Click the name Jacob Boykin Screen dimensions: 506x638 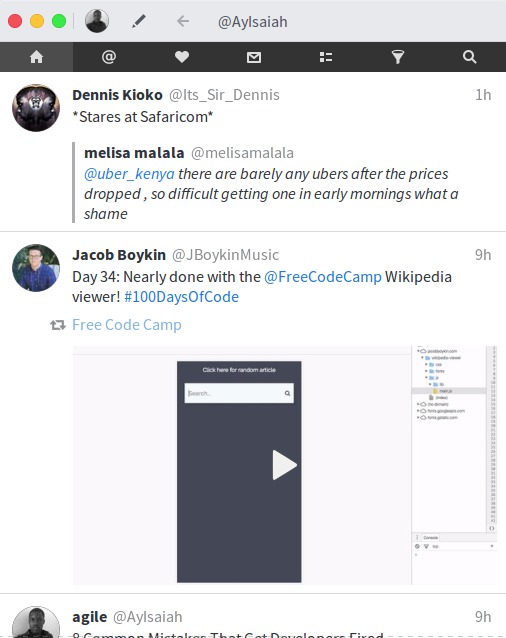click(x=119, y=255)
